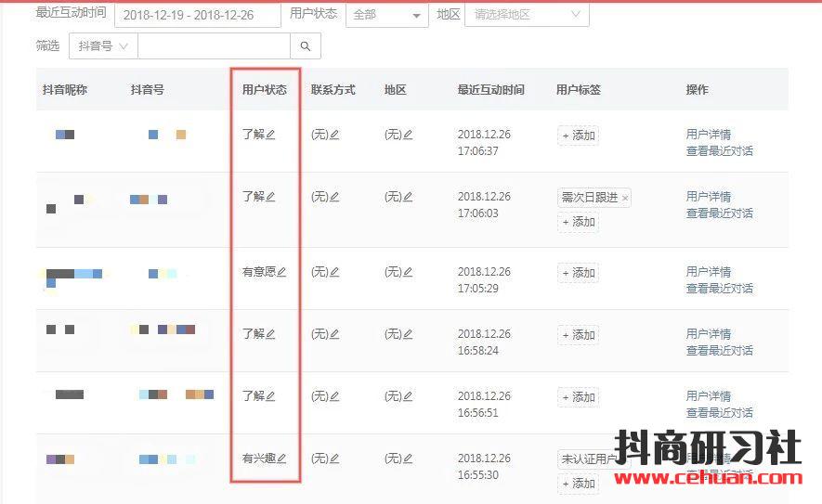Remove the 需次日跟进 tag with x
The width and height of the screenshot is (822, 504).
click(x=625, y=198)
